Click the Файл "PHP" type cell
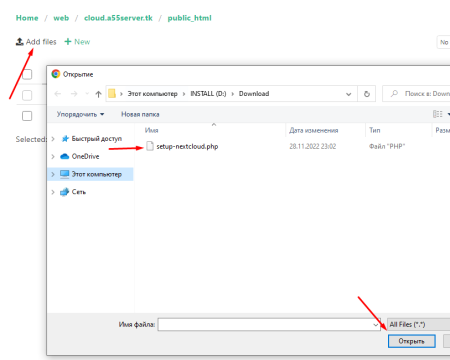The width and height of the screenshot is (450, 360). 387,146
